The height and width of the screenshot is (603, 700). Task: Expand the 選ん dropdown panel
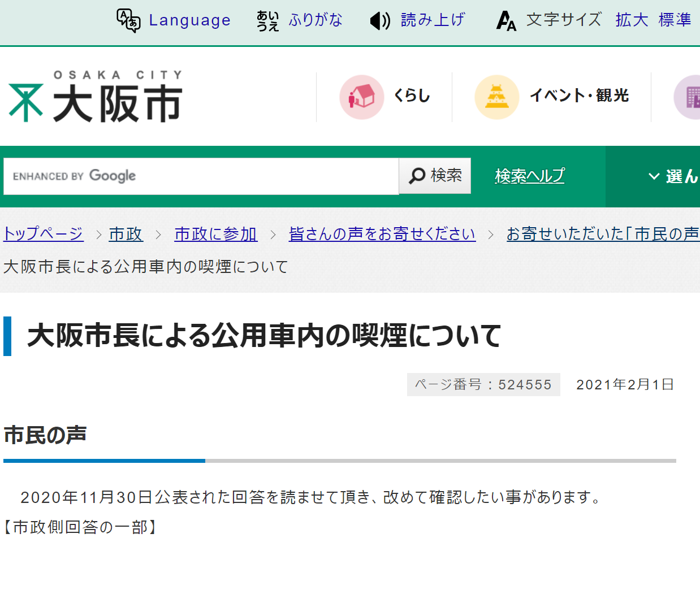pyautogui.click(x=673, y=176)
